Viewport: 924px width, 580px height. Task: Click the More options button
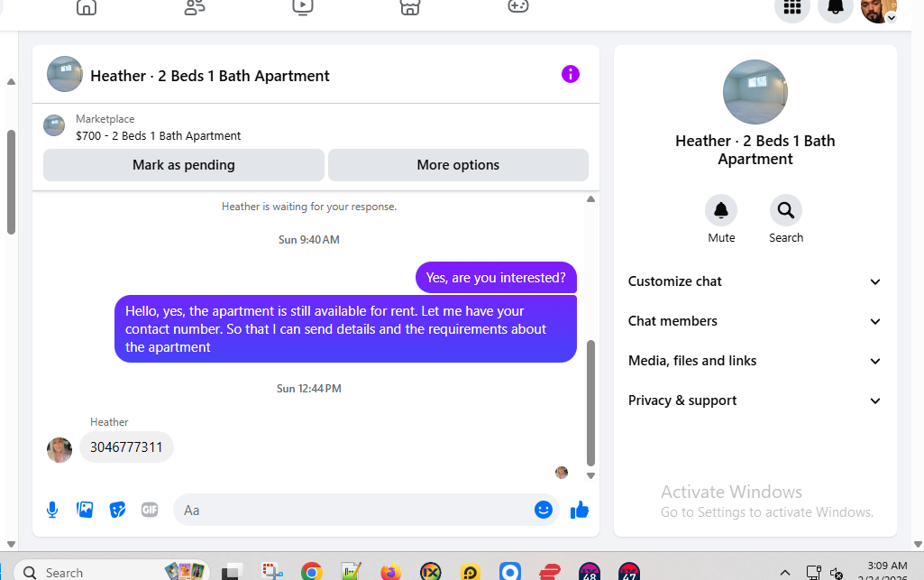pos(458,165)
